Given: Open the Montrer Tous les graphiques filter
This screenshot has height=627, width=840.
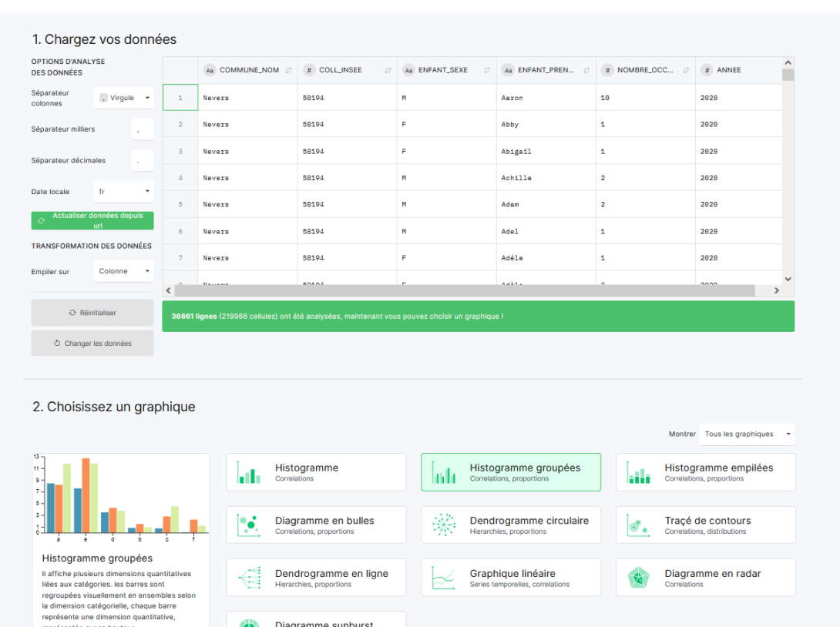Looking at the screenshot, I should click(746, 434).
